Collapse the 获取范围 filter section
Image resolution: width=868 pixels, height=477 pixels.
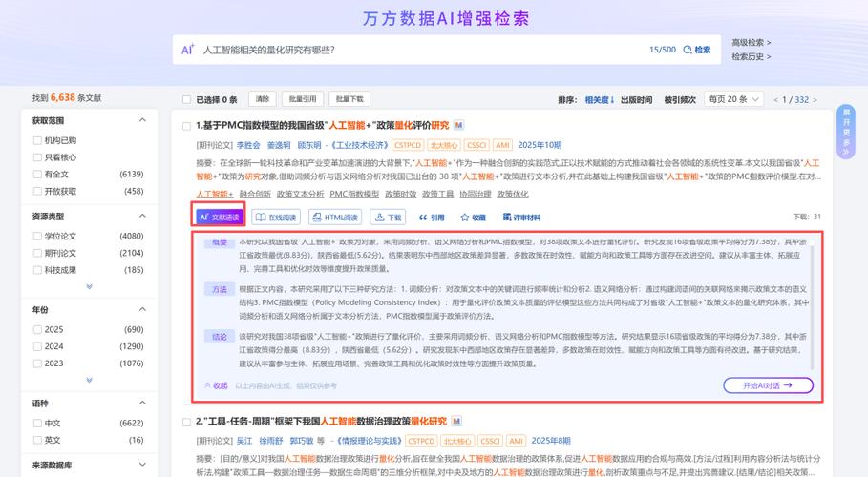coord(142,120)
